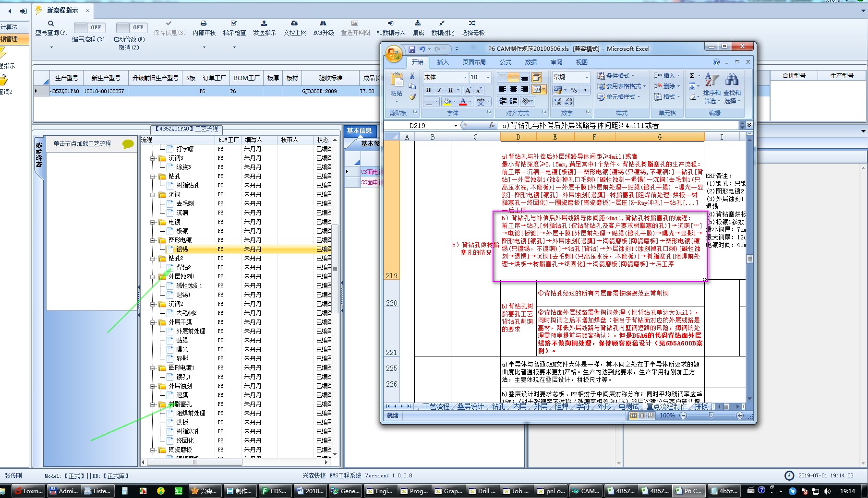Image resolution: width=868 pixels, height=498 pixels.
Task: Apply percent style in Excel
Action: pos(574,90)
